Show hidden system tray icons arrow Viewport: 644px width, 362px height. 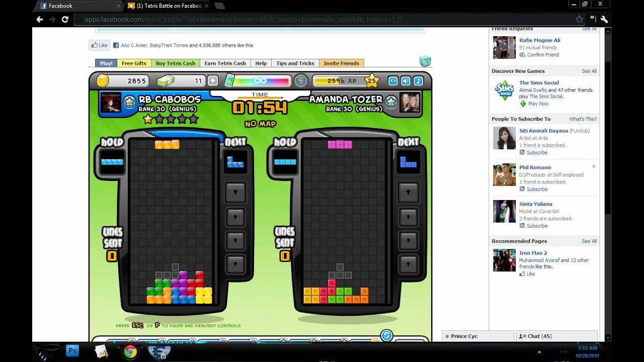point(539,351)
